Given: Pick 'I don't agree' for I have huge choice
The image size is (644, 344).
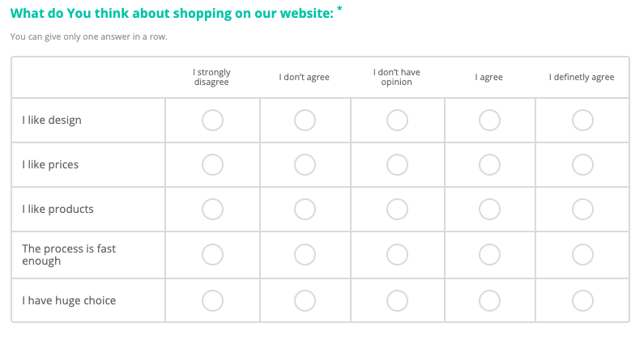Looking at the screenshot, I should [305, 301].
